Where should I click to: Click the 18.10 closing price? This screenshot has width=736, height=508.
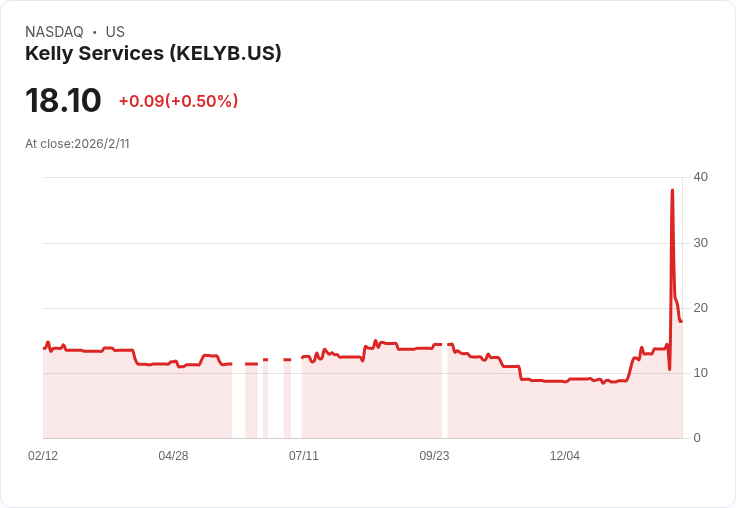click(63, 101)
